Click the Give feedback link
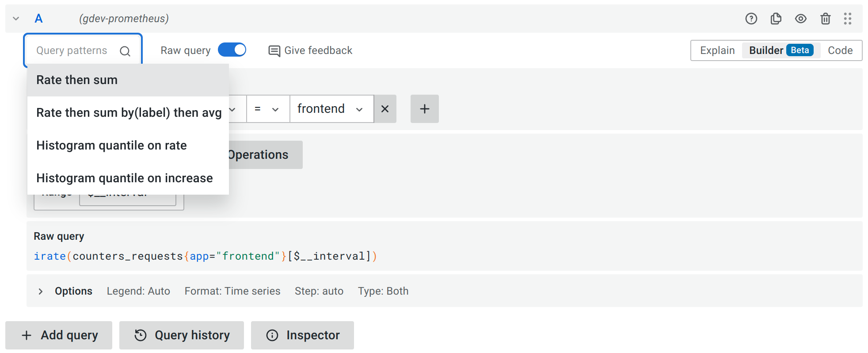 [x=310, y=50]
